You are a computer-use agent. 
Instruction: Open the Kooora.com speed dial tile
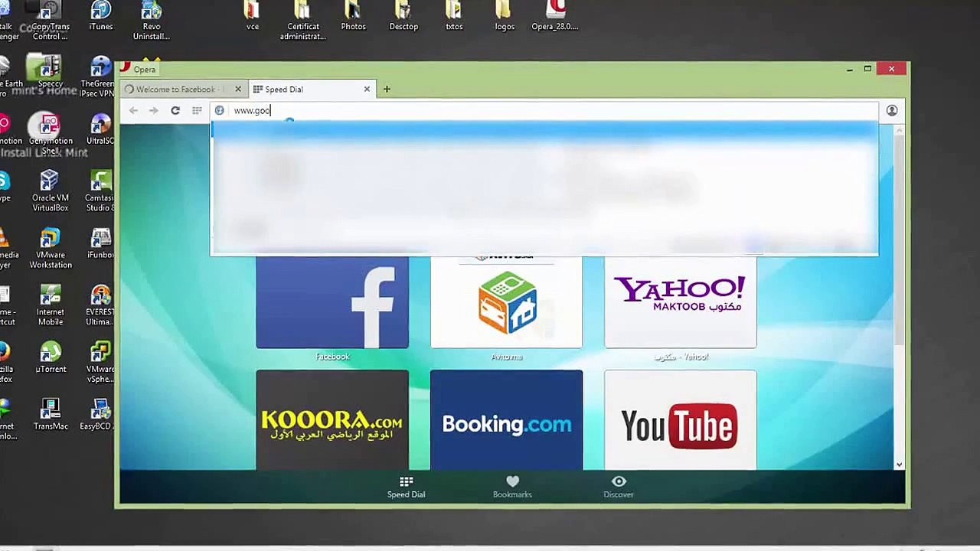coord(332,420)
